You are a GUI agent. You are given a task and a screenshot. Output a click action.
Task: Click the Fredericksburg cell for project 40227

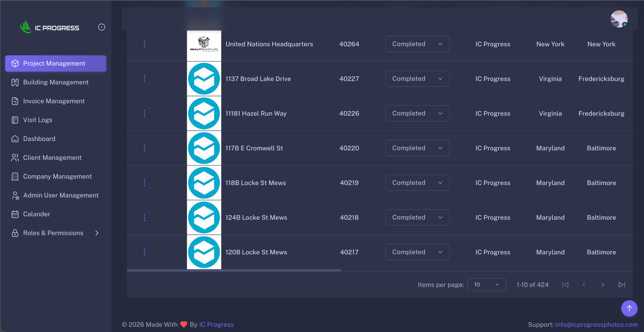[601, 79]
